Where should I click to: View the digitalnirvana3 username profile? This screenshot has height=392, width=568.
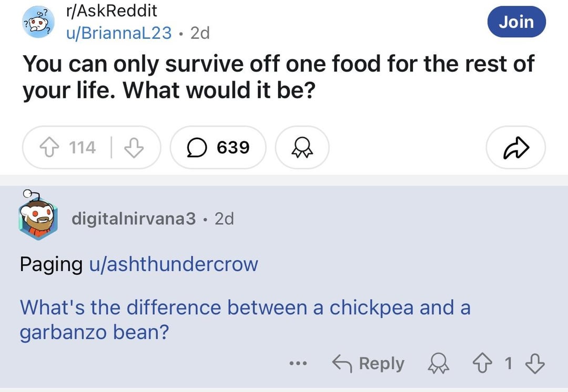pyautogui.click(x=134, y=219)
